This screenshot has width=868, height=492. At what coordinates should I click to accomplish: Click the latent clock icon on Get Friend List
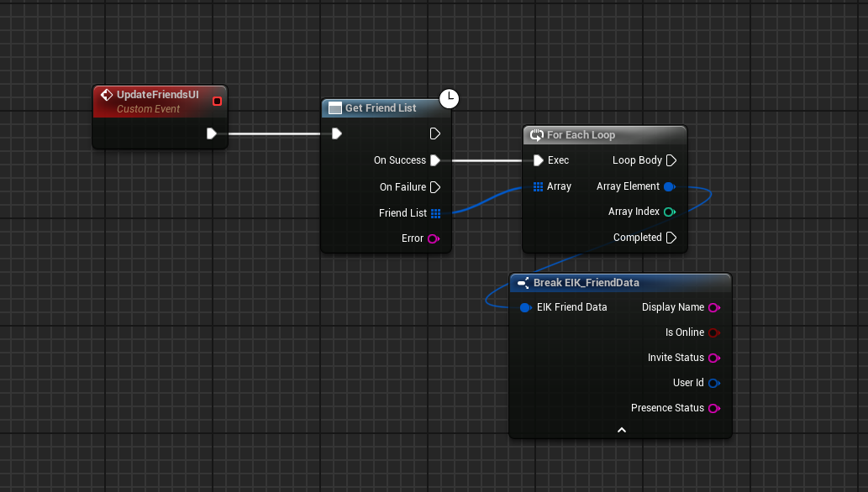click(x=450, y=98)
